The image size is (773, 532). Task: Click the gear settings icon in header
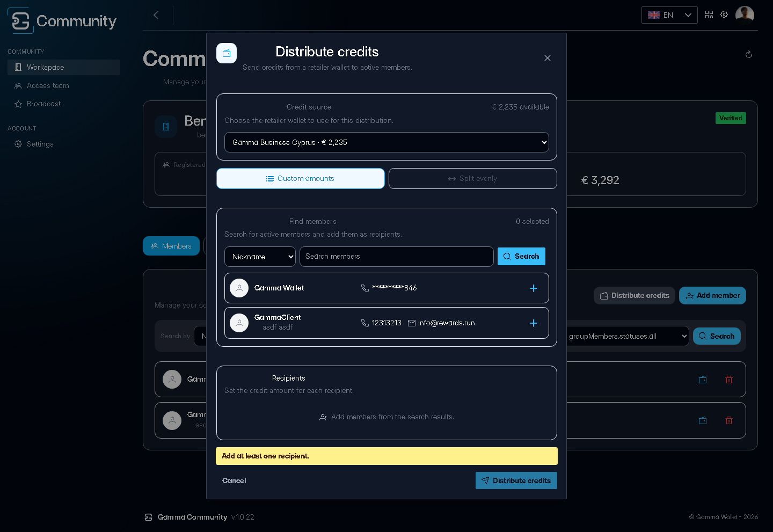click(x=724, y=14)
